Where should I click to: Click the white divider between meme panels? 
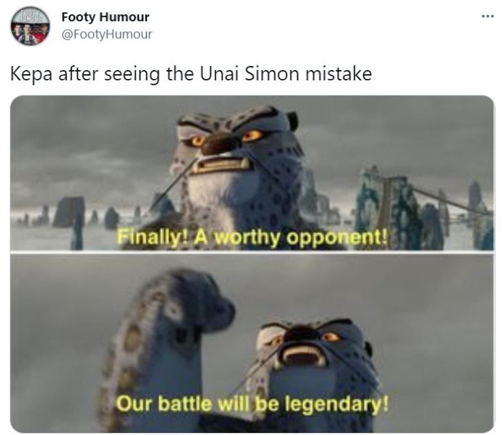[252, 252]
